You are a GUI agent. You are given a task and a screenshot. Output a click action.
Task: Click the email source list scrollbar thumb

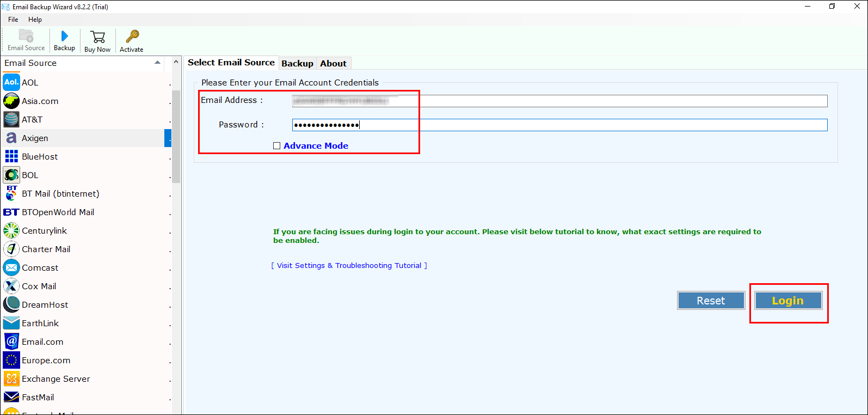[176, 136]
